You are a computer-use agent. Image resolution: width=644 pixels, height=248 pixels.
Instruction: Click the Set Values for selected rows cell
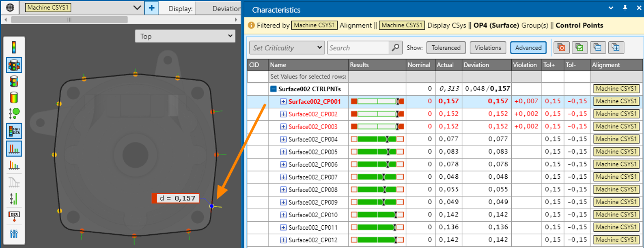pos(308,77)
